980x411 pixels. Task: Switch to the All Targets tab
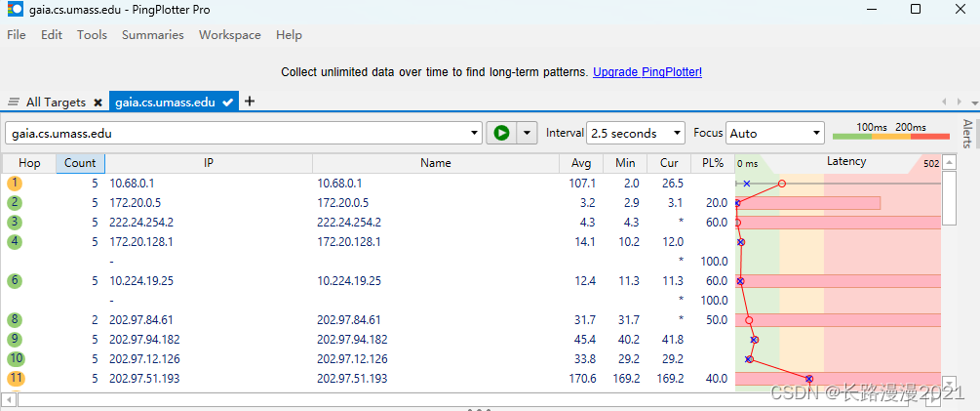click(x=55, y=102)
